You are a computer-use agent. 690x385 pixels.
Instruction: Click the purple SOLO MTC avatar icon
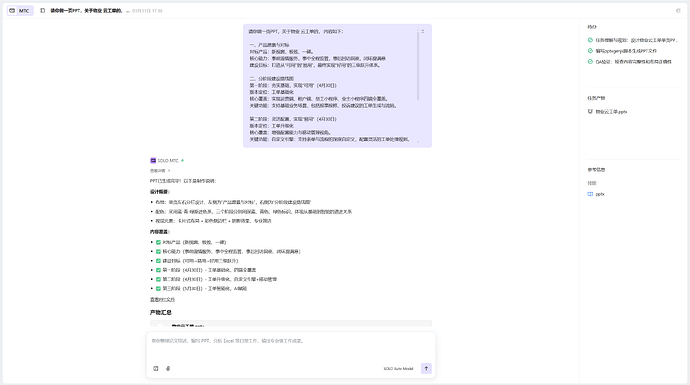point(153,161)
